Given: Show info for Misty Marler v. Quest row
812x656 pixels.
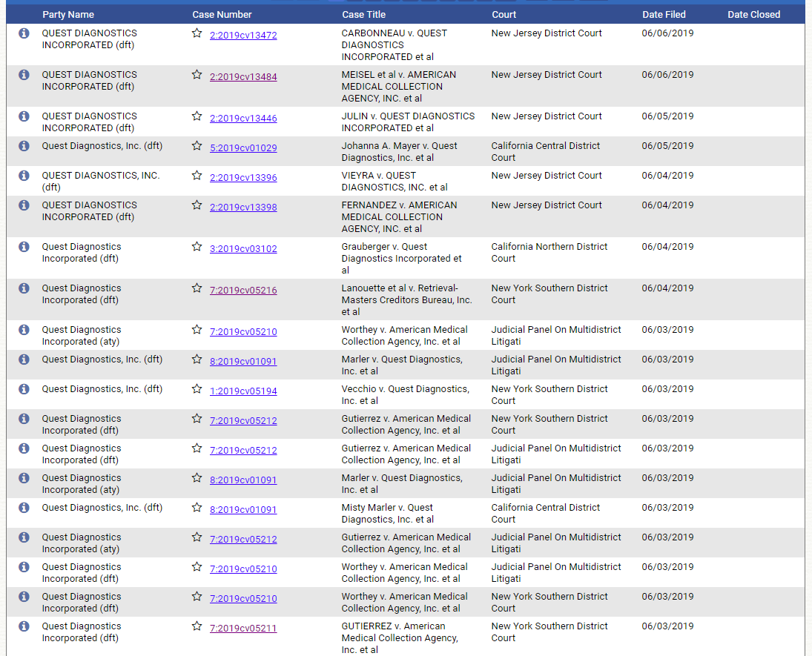Looking at the screenshot, I should pos(24,508).
